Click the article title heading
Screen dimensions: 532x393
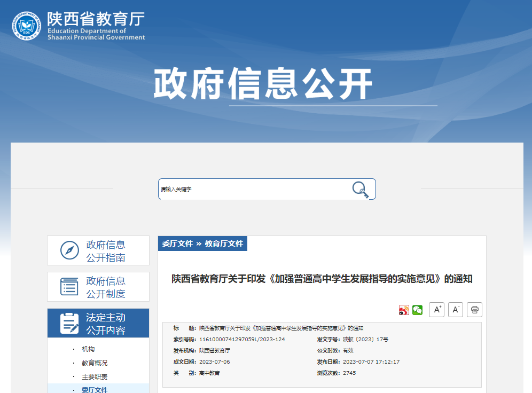coord(322,279)
